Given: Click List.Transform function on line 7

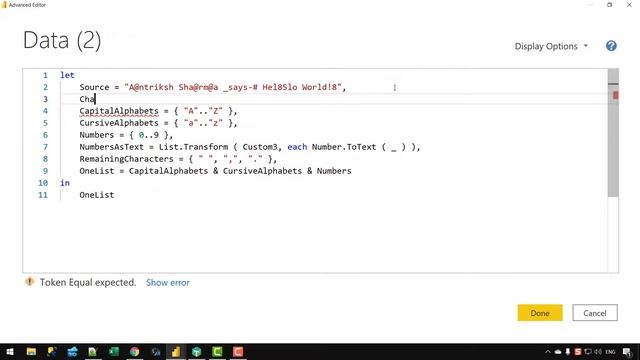Looking at the screenshot, I should click(193, 147).
